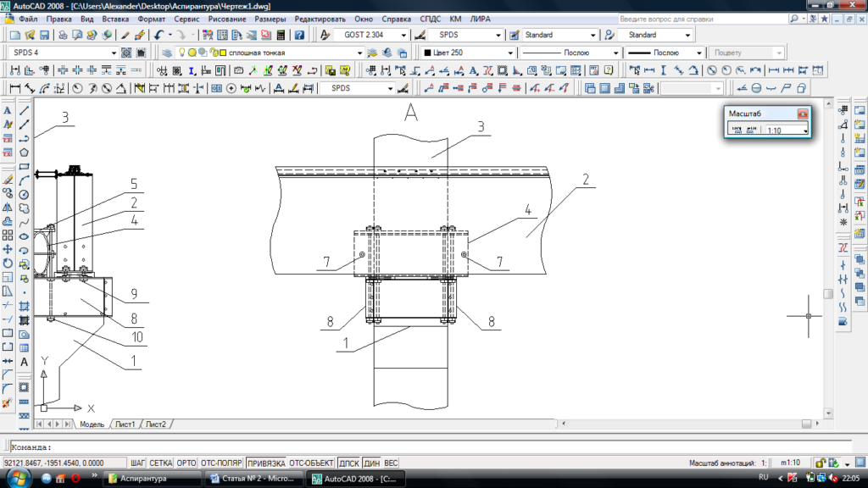Select the Polygon draw tool
The height and width of the screenshot is (488, 868).
[25, 152]
